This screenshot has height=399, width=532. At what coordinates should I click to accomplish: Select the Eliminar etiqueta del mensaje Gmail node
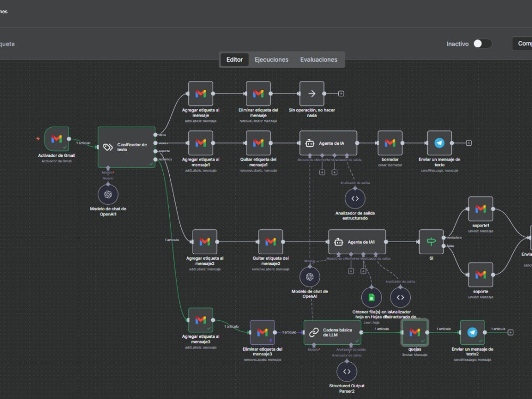(x=258, y=94)
